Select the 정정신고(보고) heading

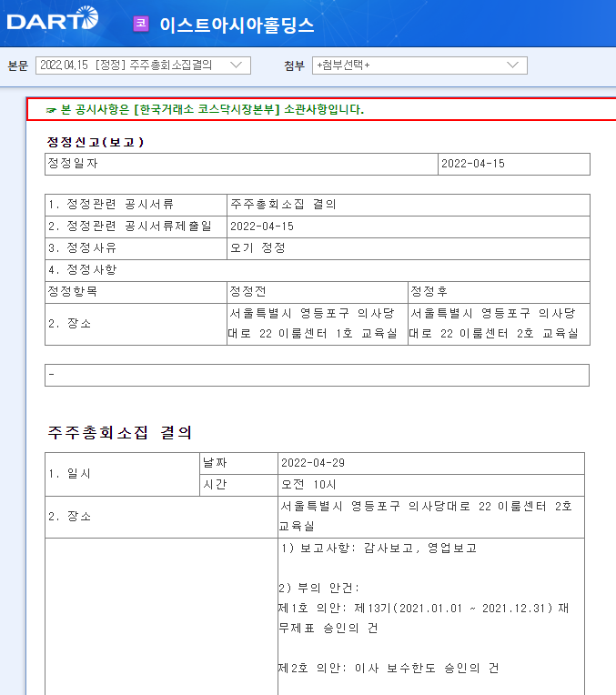pyautogui.click(x=96, y=142)
